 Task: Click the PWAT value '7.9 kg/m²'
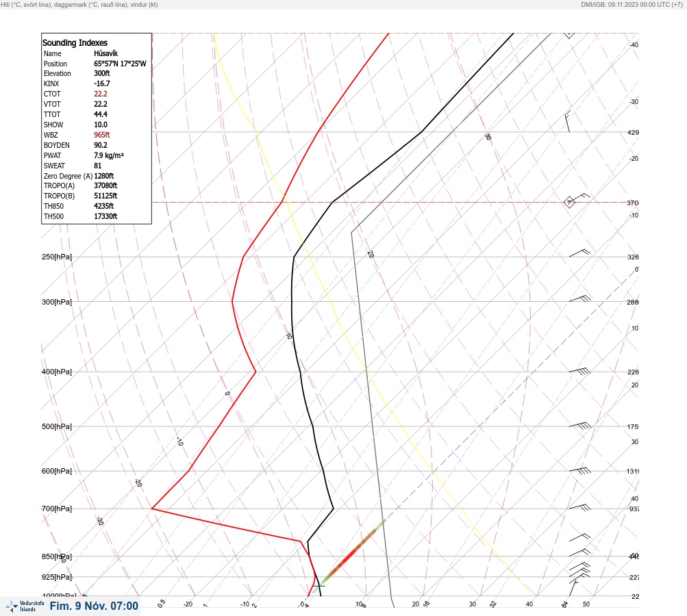[109, 155]
